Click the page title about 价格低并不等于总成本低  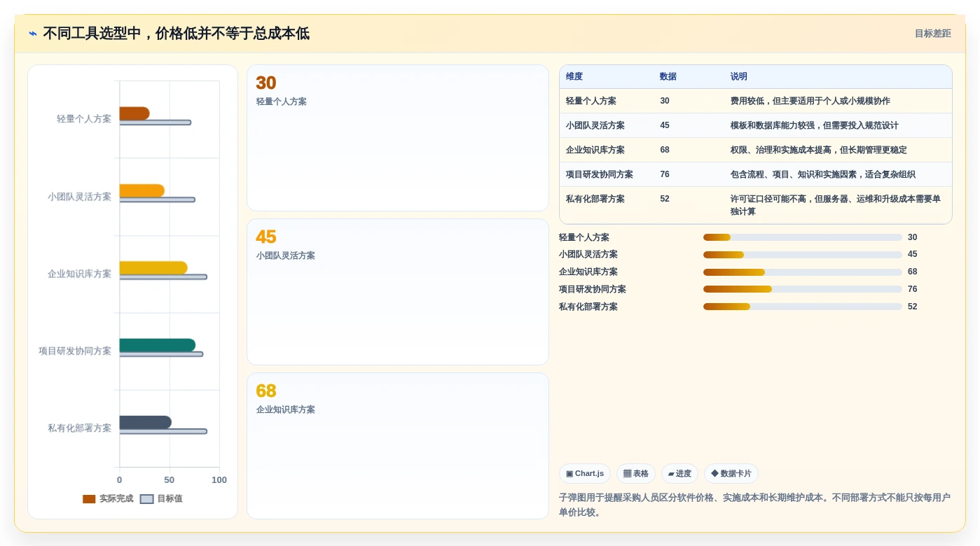coord(176,34)
